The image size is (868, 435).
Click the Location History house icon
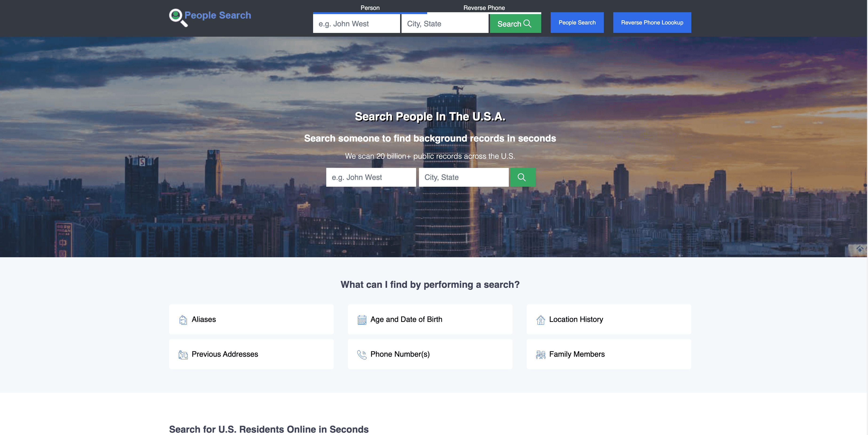pos(541,320)
